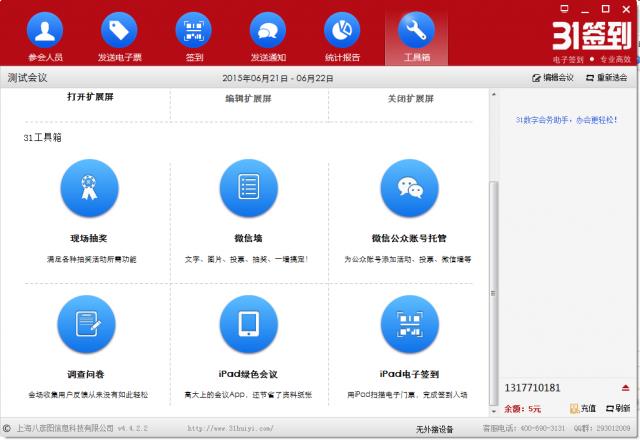Click 关闭扩展屏 close extended screen

[410, 98]
